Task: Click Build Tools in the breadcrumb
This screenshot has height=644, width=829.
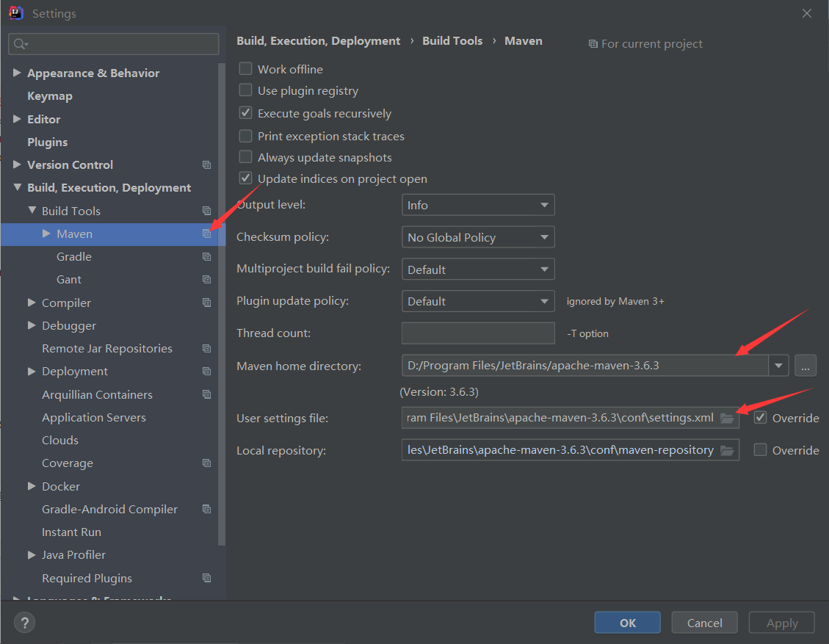Action: point(452,40)
